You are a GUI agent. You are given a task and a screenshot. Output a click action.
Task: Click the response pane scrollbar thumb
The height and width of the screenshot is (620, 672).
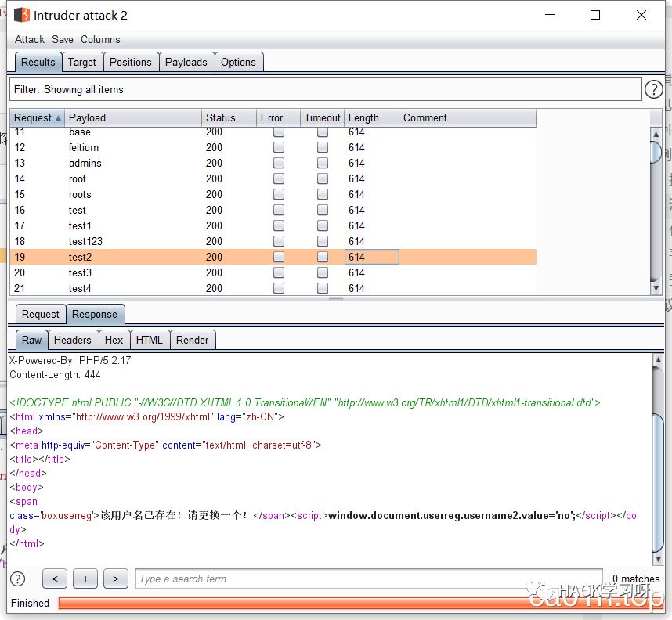(x=658, y=483)
